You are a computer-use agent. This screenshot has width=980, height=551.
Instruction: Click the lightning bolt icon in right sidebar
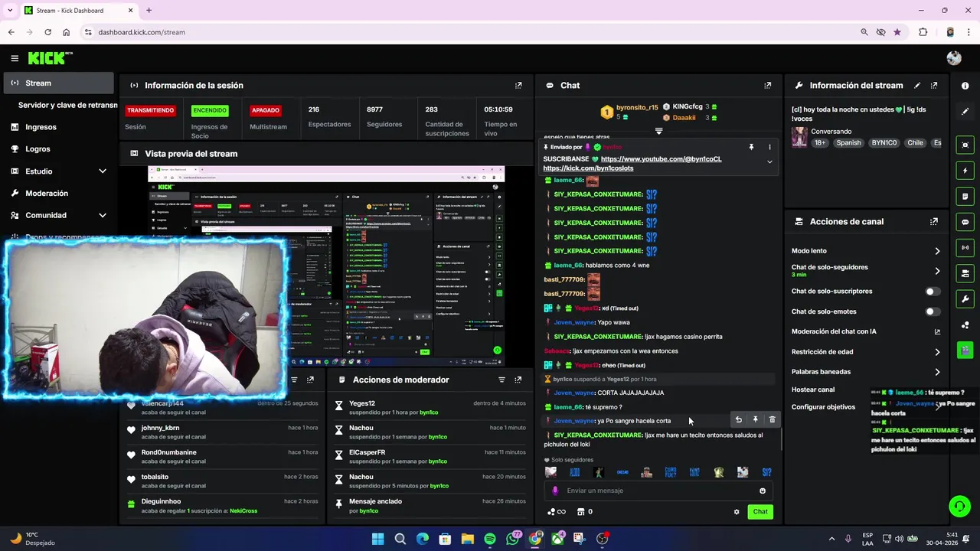point(965,171)
